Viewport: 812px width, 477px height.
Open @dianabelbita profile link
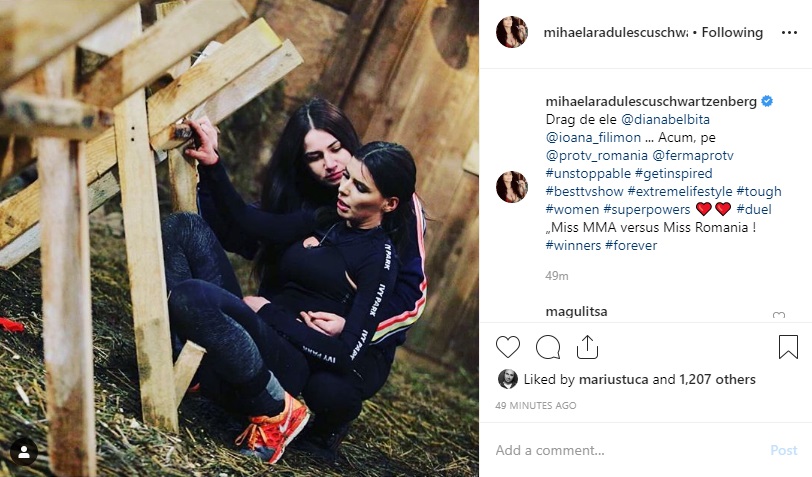coord(665,120)
